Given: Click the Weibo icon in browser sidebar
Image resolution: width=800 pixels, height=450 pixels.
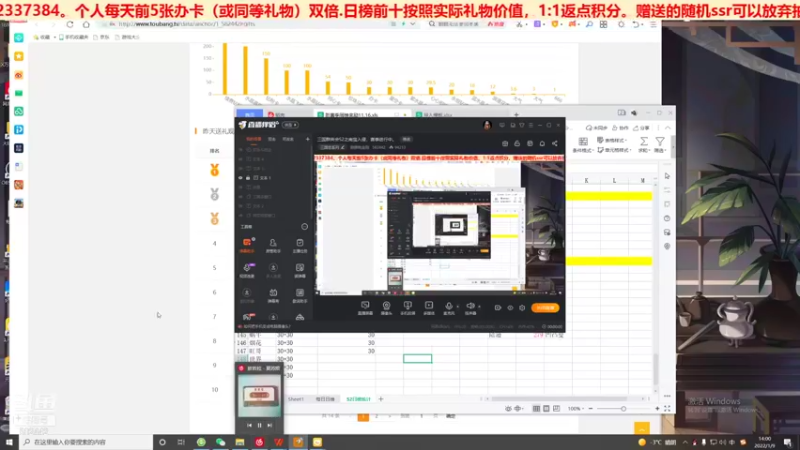Looking at the screenshot, I should tap(19, 75).
